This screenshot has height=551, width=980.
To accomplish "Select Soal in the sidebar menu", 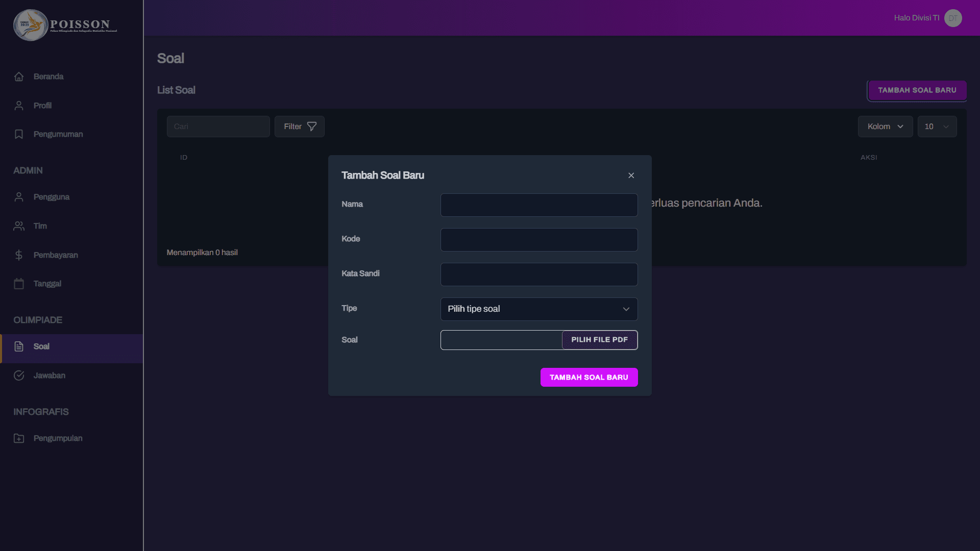I will pos(41,347).
